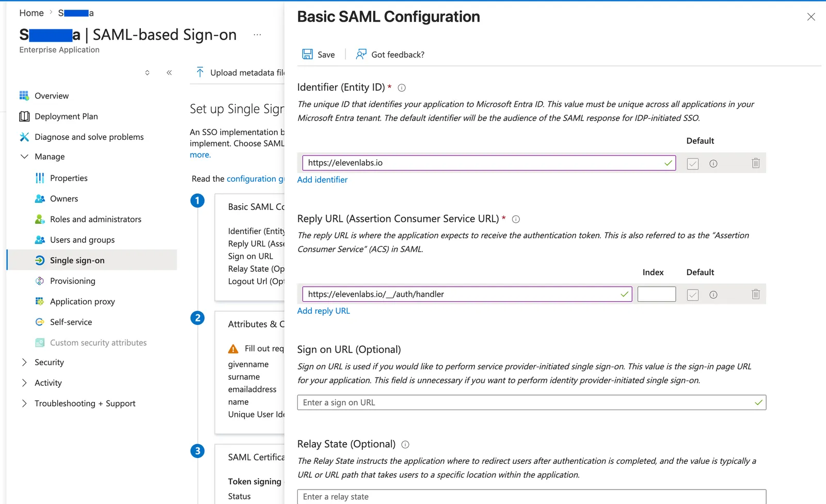Open Application proxy in the sidebar
The width and height of the screenshot is (826, 504).
(82, 302)
